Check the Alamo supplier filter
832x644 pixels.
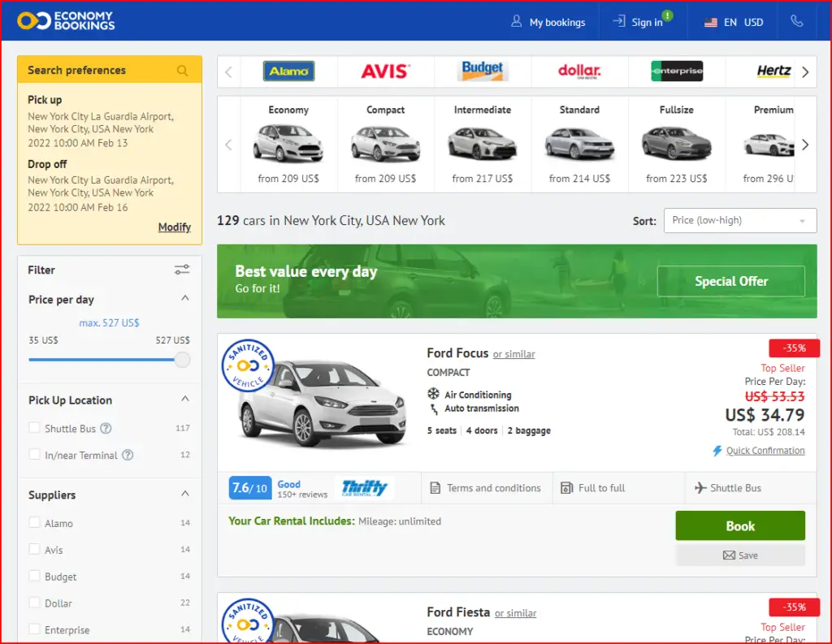pos(34,522)
